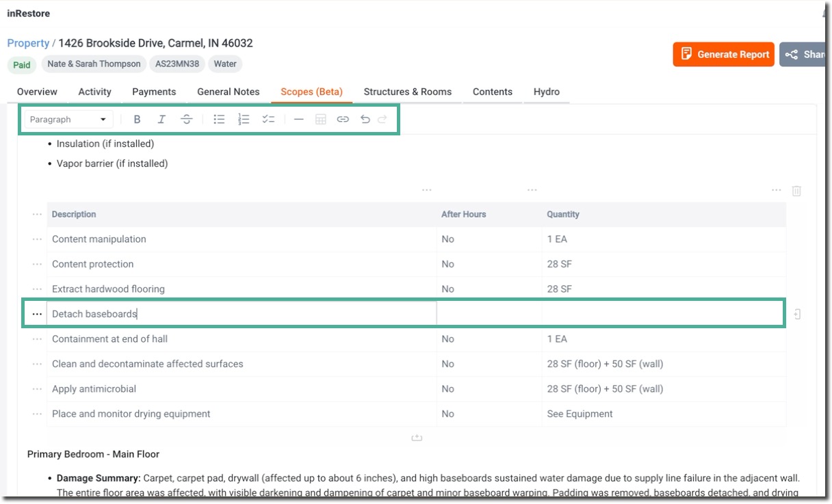This screenshot has height=504, width=832.
Task: Delete the table using trash icon
Action: click(796, 191)
